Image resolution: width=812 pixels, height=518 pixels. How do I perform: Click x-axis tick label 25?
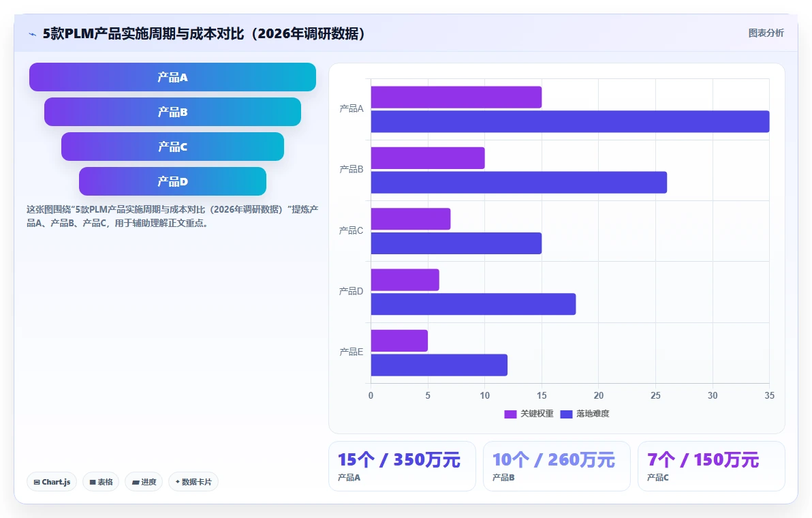tap(655, 396)
